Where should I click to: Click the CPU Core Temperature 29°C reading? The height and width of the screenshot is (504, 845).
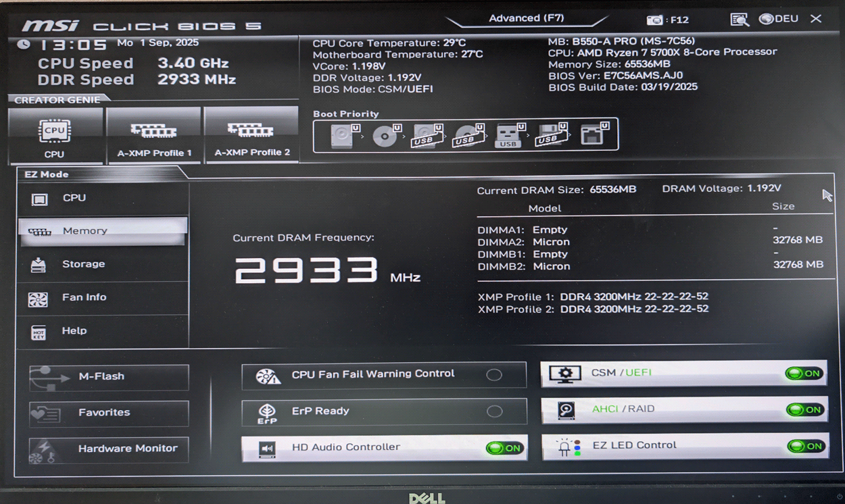[389, 43]
